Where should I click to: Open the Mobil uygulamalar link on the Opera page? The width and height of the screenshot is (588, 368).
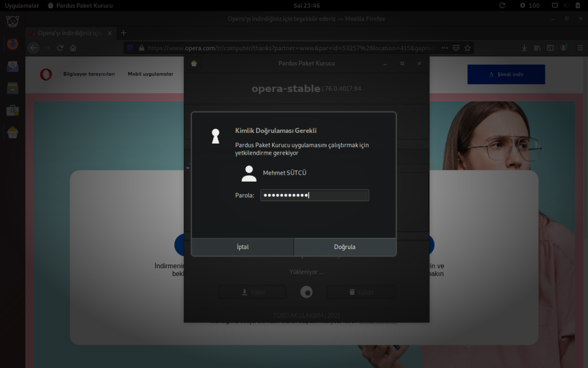(150, 74)
